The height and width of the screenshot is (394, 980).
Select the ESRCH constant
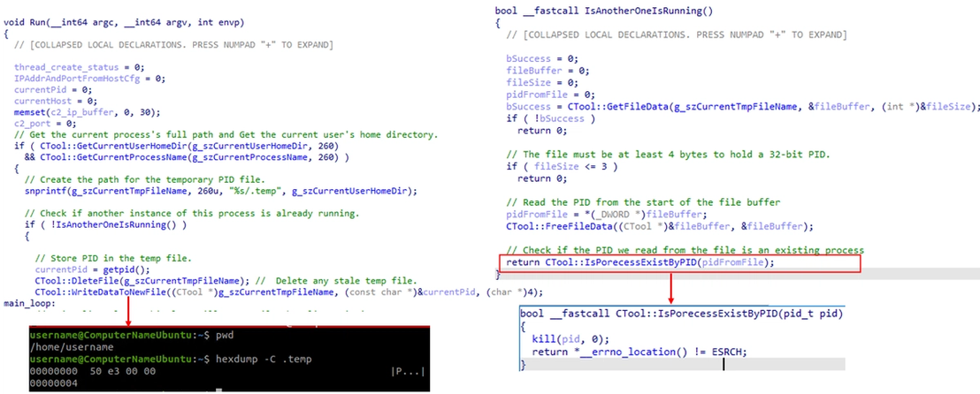click(730, 352)
